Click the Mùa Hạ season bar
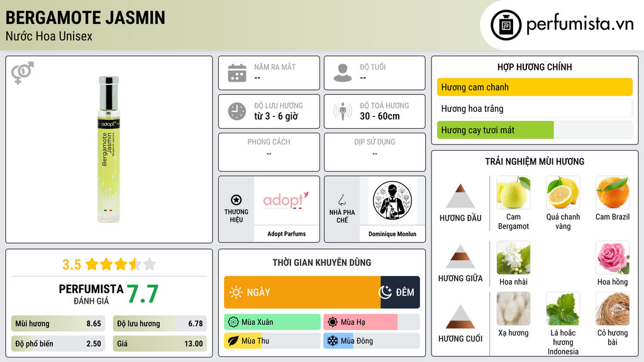Screen dimensions: 644x362 click(372, 322)
